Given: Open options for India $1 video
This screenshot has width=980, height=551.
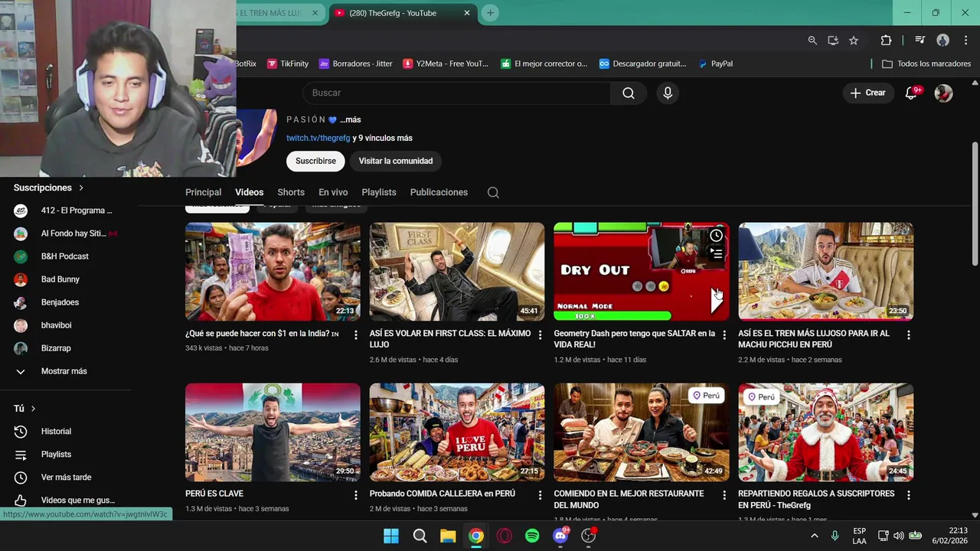Looking at the screenshot, I should 355,334.
